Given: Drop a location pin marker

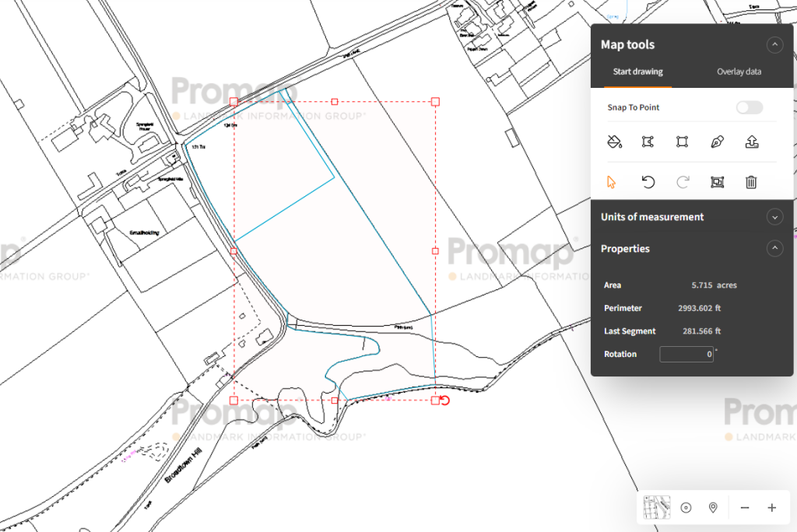Looking at the screenshot, I should pyautogui.click(x=713, y=508).
